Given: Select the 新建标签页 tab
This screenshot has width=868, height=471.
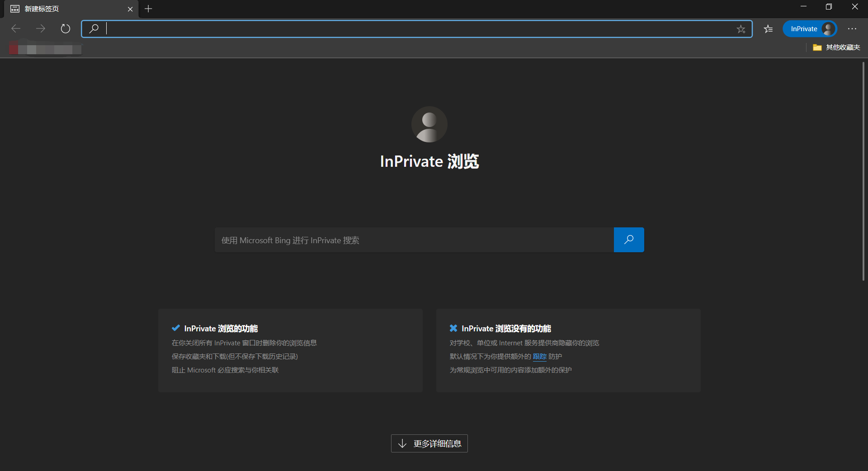Looking at the screenshot, I should pyautogui.click(x=68, y=9).
